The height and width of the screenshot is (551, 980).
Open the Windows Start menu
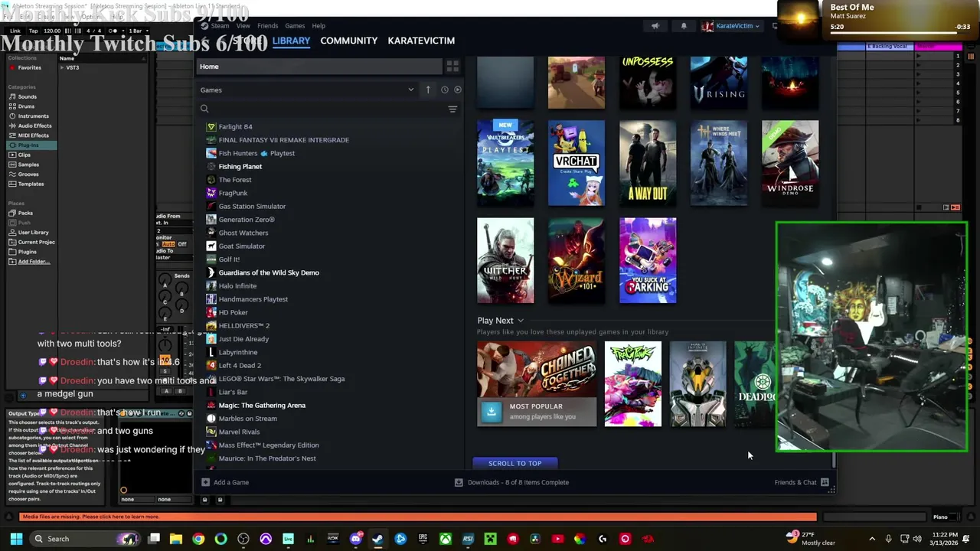[x=16, y=539]
